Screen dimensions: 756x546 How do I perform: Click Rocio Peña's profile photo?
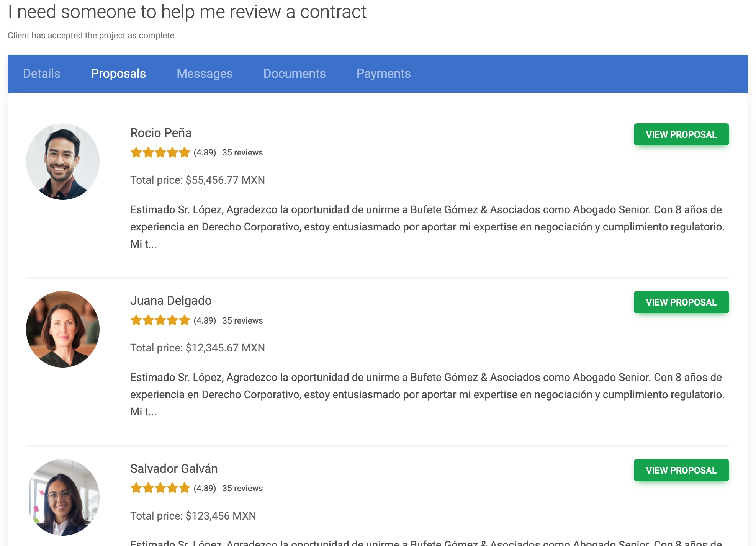click(63, 162)
